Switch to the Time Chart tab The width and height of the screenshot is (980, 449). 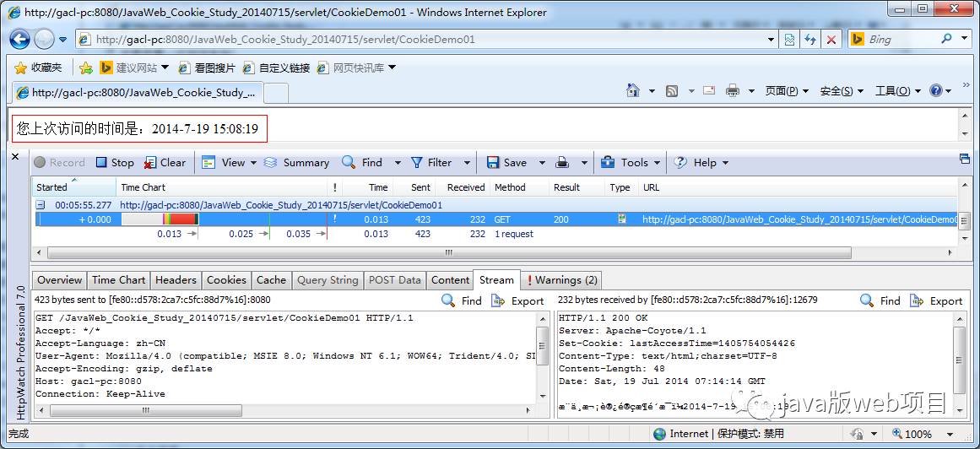coord(119,280)
